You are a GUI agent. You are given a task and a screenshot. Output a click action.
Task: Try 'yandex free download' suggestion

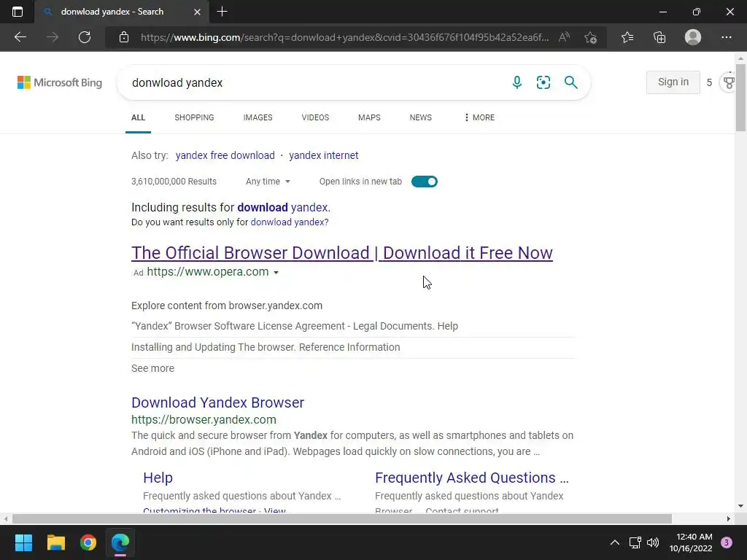click(x=225, y=155)
